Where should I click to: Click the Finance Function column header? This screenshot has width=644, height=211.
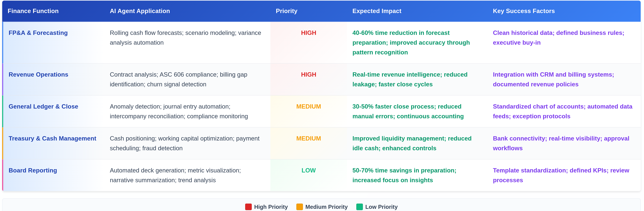33,11
